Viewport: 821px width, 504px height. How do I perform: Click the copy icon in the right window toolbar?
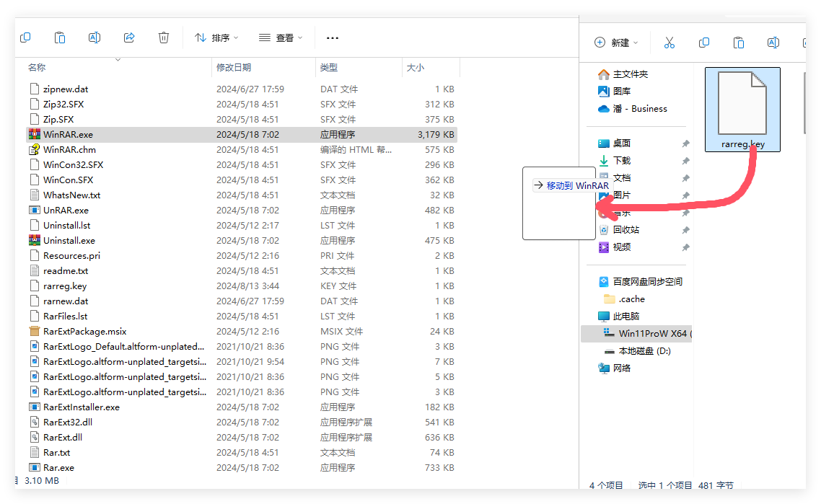704,43
